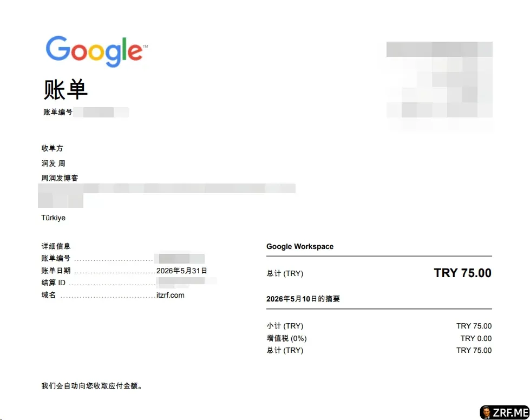The height and width of the screenshot is (420, 530).
Task: Click the 小计 (TRY) label
Action: (285, 326)
